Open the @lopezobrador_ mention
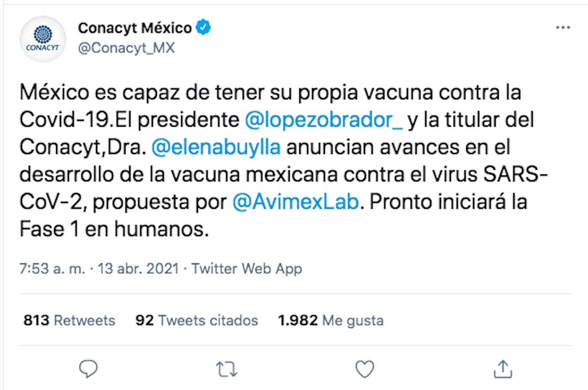This screenshot has width=588, height=390. (x=324, y=120)
